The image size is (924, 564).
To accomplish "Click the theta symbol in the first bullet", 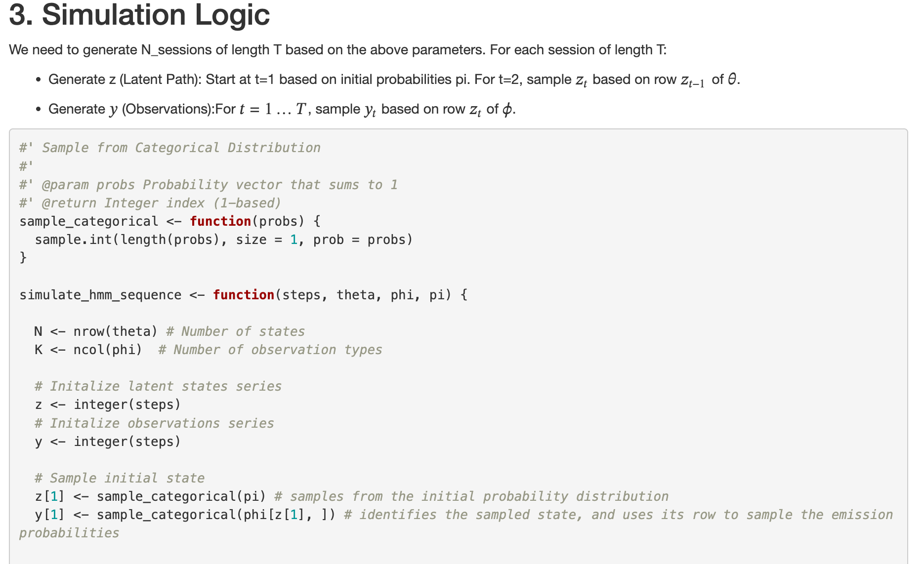I will [732, 80].
